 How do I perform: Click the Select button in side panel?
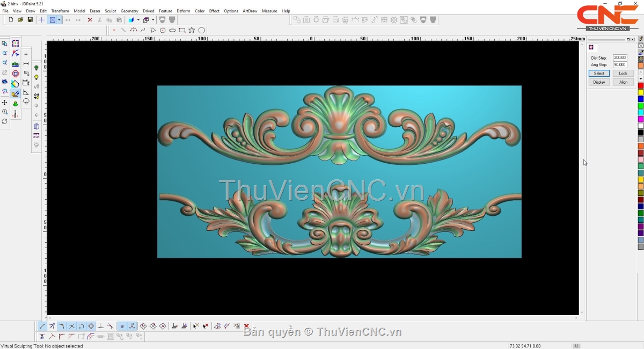[x=599, y=74]
